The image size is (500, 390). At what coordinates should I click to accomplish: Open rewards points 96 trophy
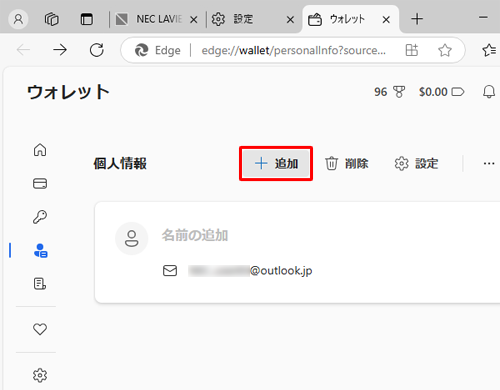tap(389, 92)
